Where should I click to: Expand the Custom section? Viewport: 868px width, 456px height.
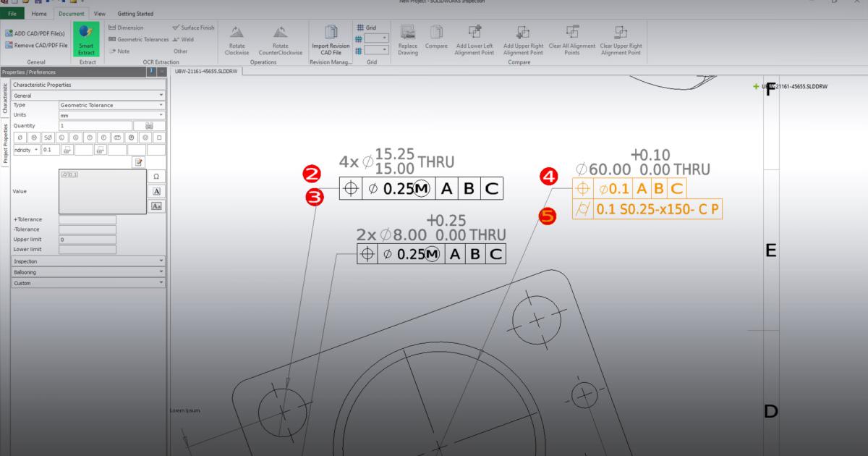[x=88, y=283]
